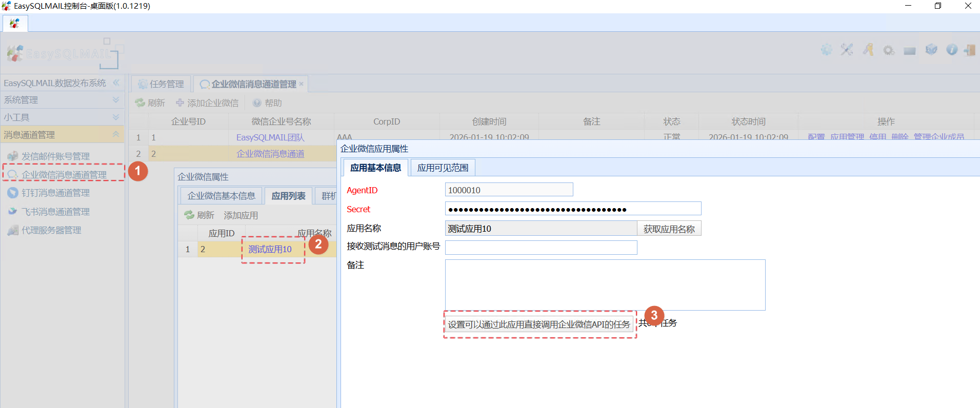Click the plus icon next to 添加企业微信
The height and width of the screenshot is (408, 980).
pos(180,103)
